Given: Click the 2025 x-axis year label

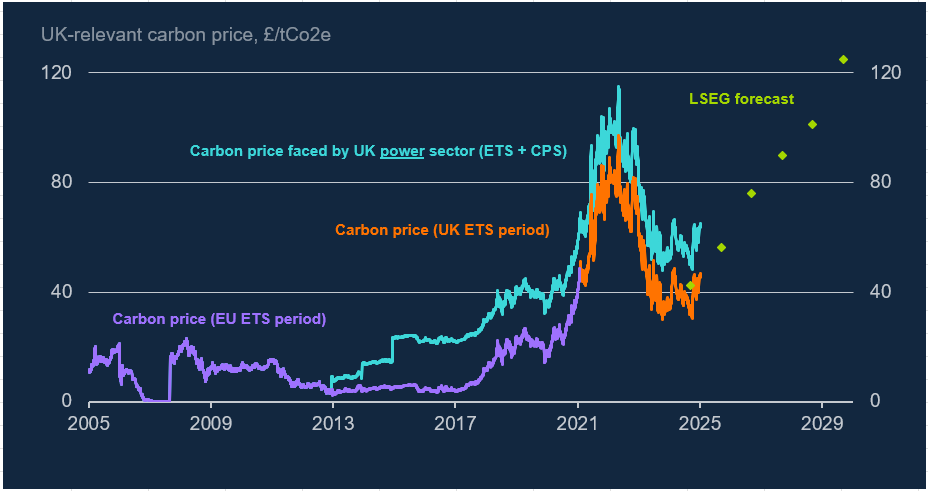Looking at the screenshot, I should pyautogui.click(x=700, y=422).
